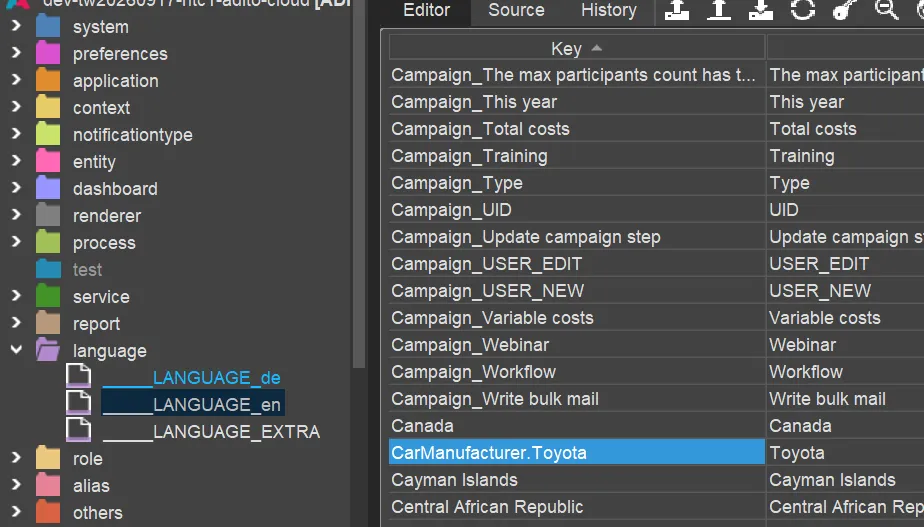Select the Campaign_Type key
This screenshot has height=527, width=924.
[576, 183]
